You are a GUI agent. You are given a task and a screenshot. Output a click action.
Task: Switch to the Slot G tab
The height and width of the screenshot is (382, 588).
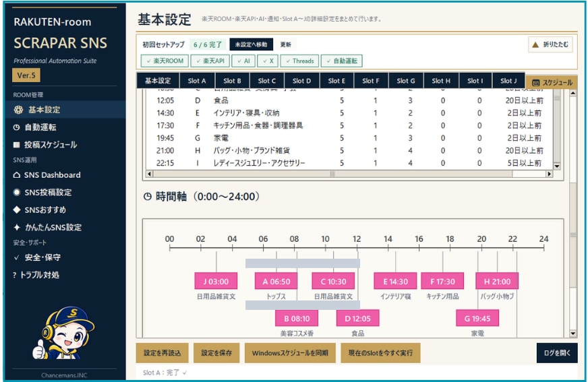[406, 81]
